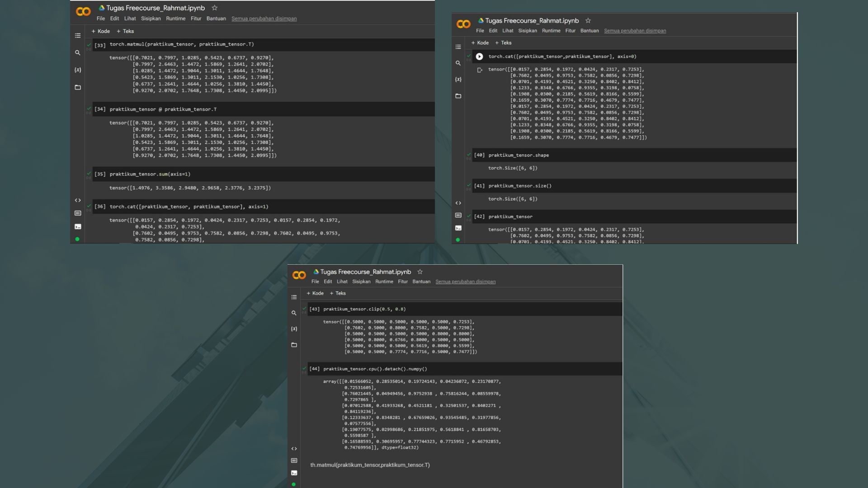Image resolution: width=868 pixels, height=488 pixels.
Task: Click sum output tensor([1.4976, 3.3586...])
Action: coord(190,188)
